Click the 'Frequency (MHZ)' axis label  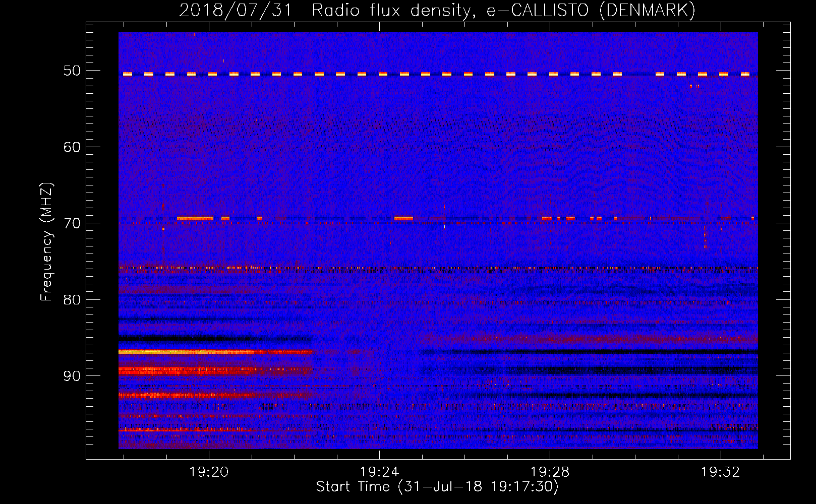coord(46,242)
